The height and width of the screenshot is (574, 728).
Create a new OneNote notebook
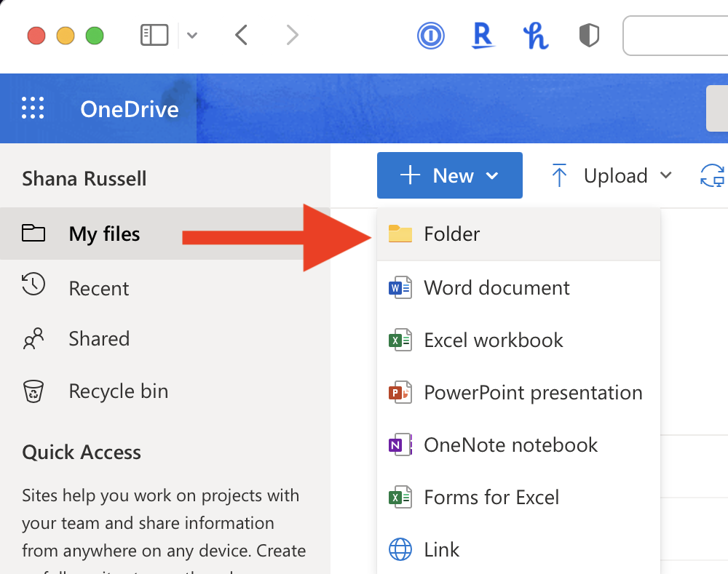point(518,445)
